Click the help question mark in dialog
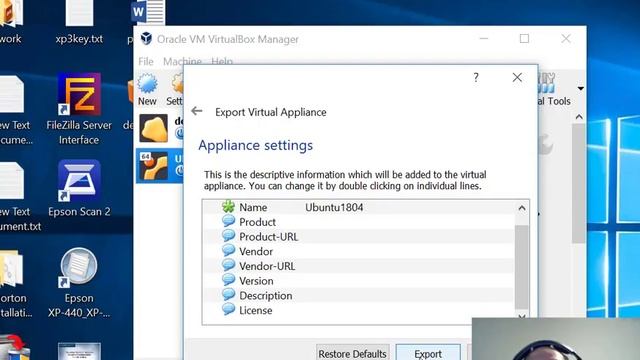 pos(476,77)
